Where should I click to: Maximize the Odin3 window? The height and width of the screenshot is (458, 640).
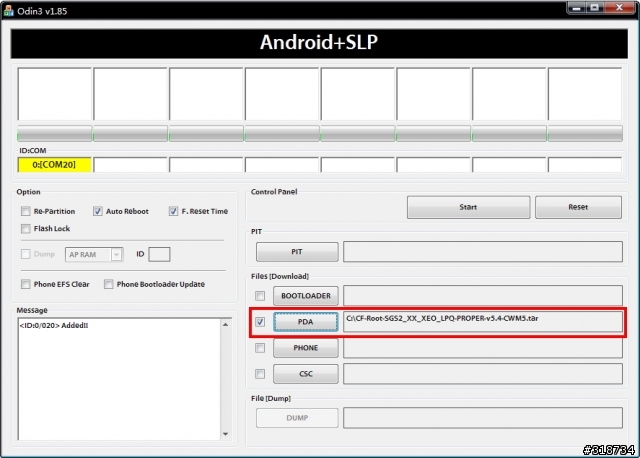(595, 8)
